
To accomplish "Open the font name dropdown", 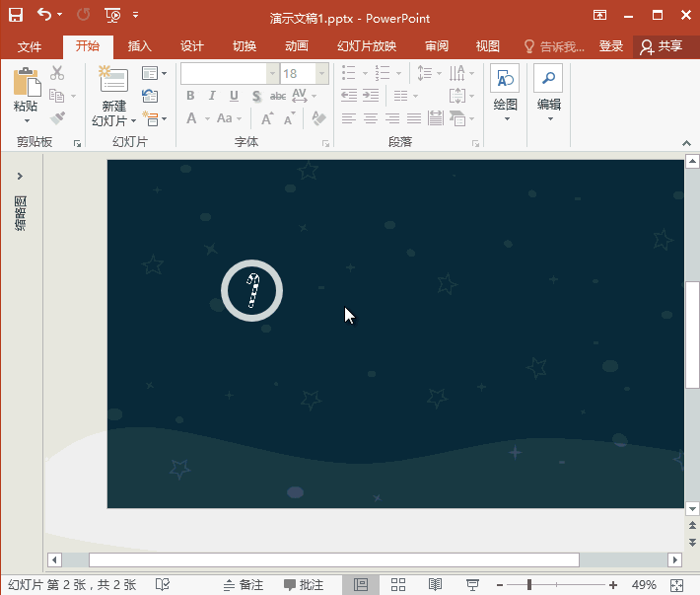I will pos(272,74).
